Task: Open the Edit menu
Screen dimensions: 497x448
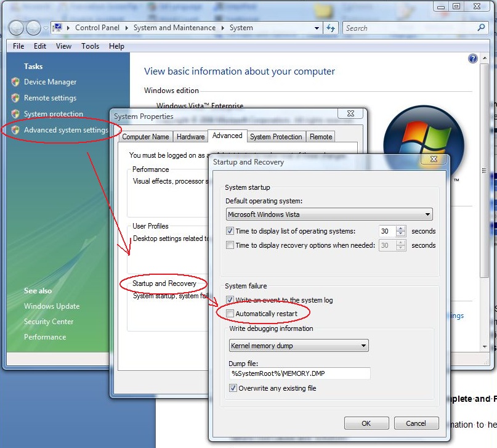Action: pyautogui.click(x=40, y=46)
